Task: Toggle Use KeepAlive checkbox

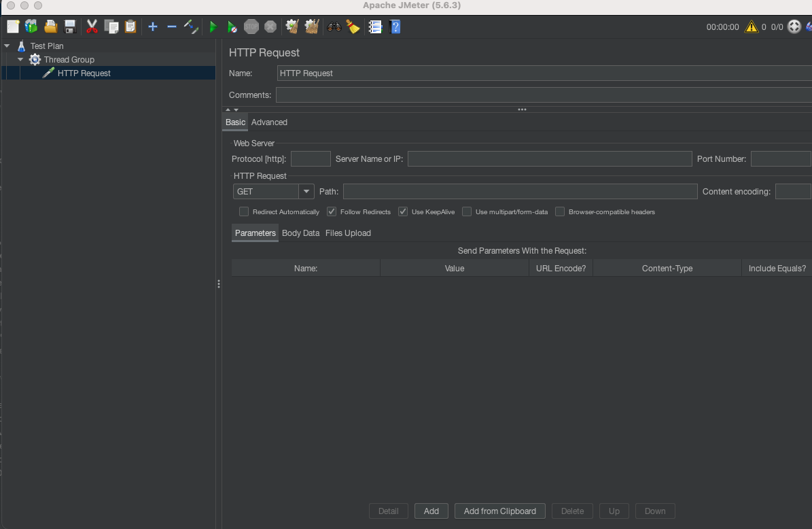Action: 403,211
